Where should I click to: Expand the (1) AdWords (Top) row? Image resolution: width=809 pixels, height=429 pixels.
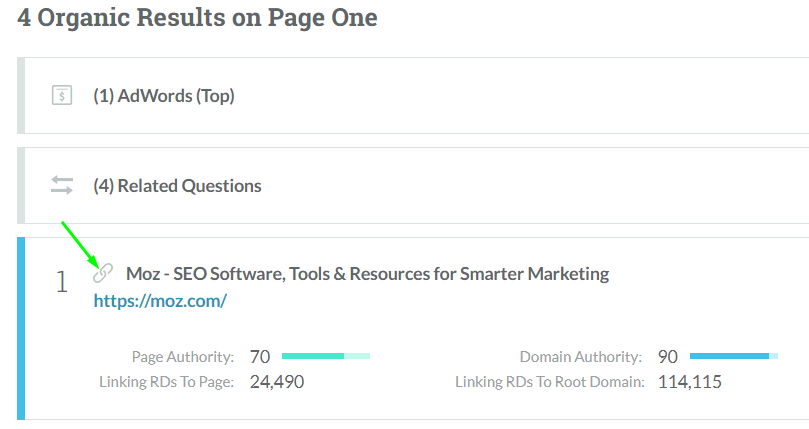tap(164, 96)
